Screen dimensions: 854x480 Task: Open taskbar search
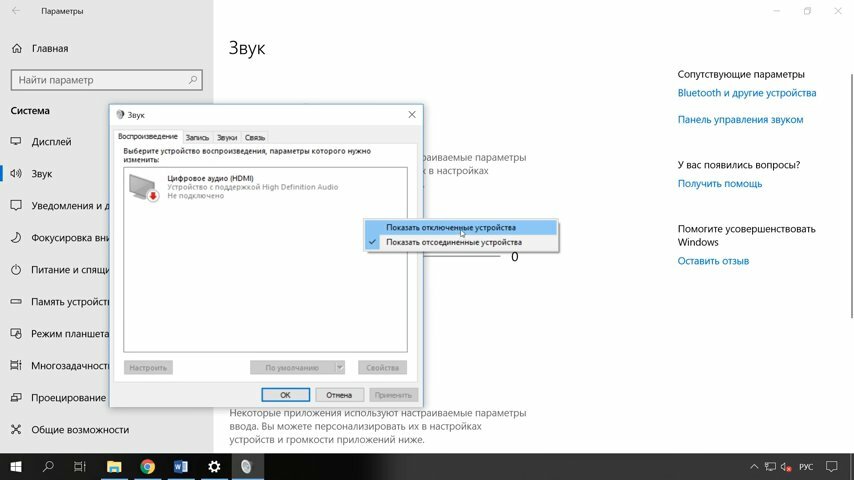point(48,466)
